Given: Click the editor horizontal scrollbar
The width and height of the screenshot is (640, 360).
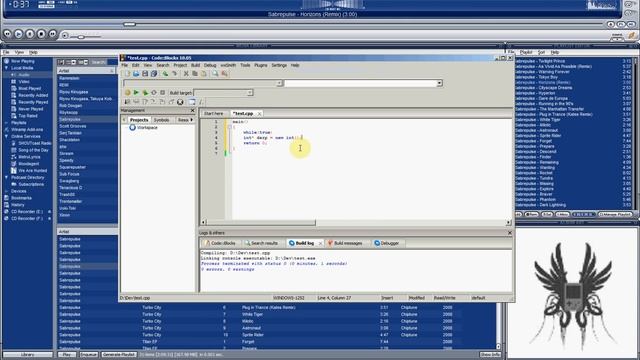Looking at the screenshot, I should click(x=261, y=222).
